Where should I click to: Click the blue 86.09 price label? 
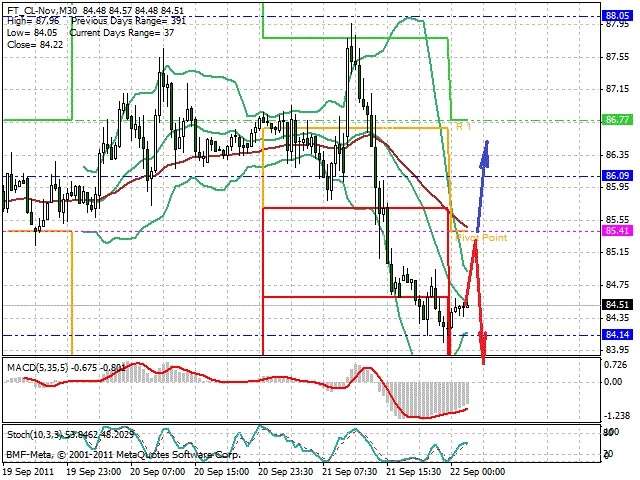[617, 176]
